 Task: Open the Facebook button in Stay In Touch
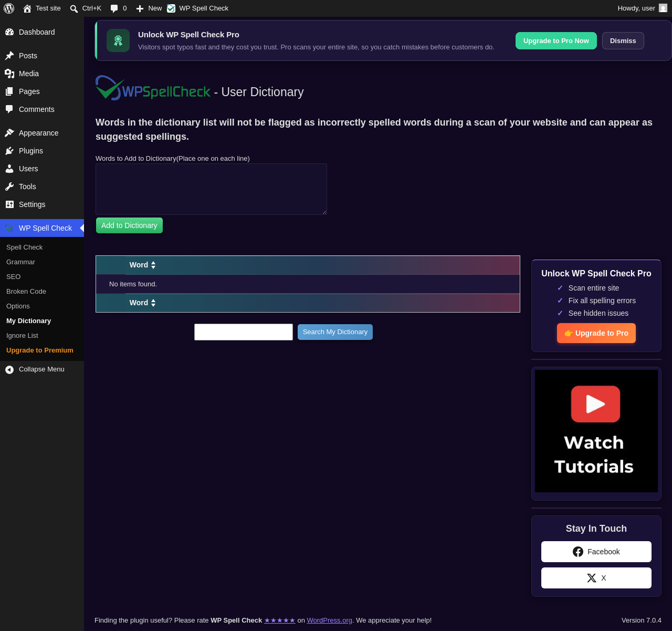(x=596, y=552)
